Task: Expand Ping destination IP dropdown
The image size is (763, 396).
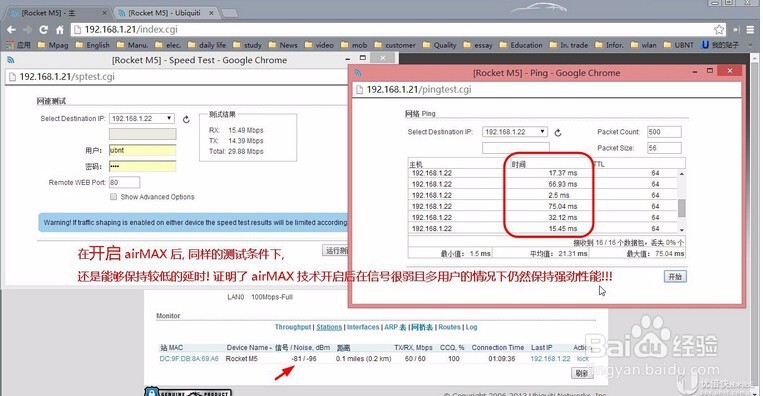Action: click(x=515, y=132)
